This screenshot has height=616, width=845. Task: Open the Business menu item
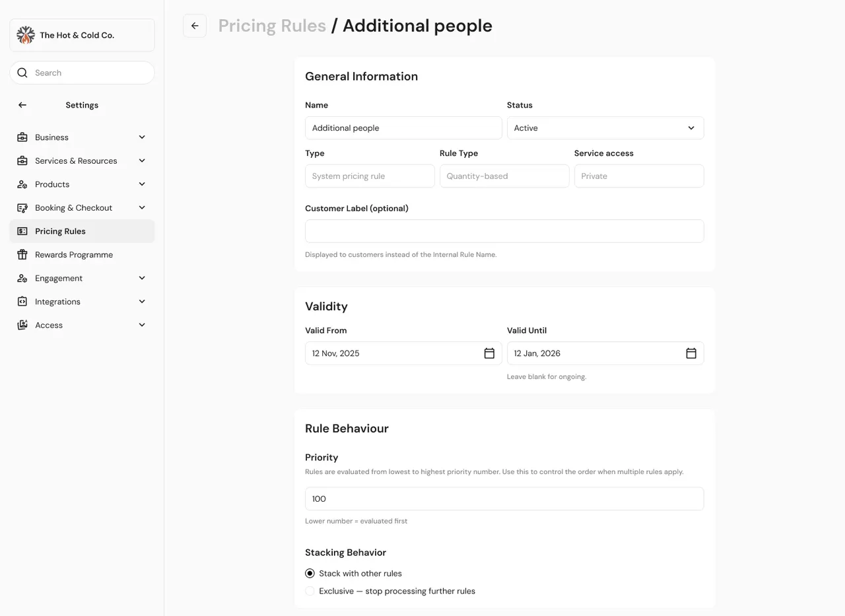click(82, 137)
